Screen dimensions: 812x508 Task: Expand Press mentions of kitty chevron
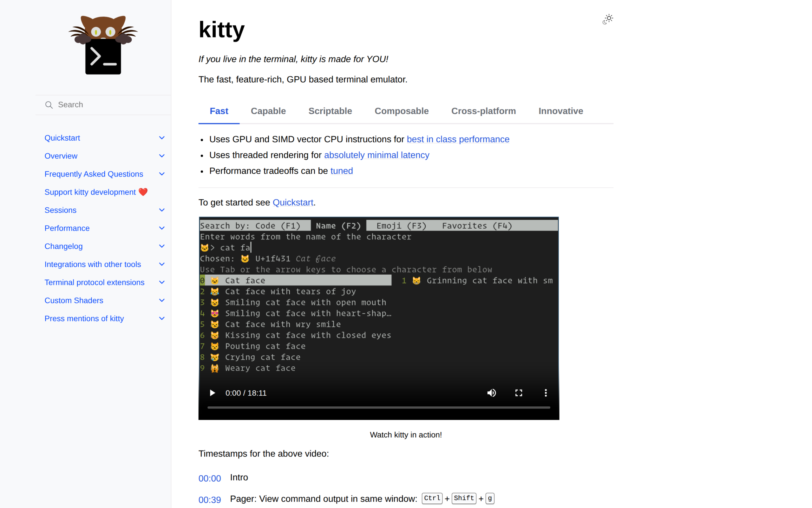(162, 318)
